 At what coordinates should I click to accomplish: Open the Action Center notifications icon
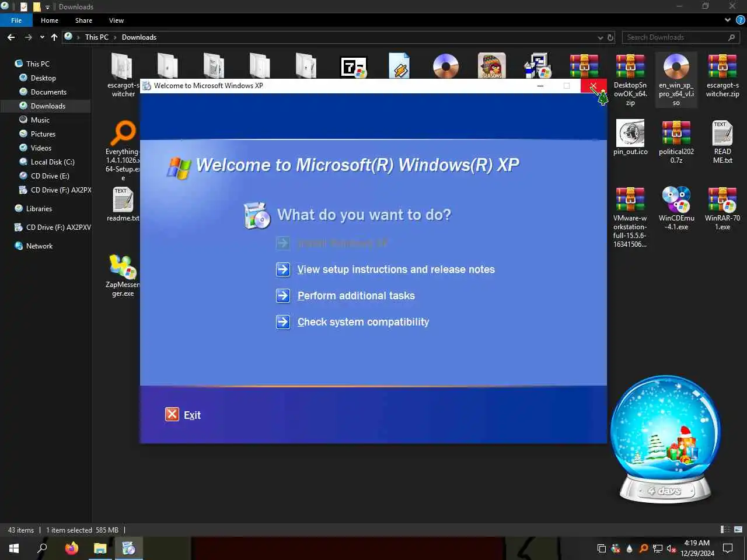(728, 548)
